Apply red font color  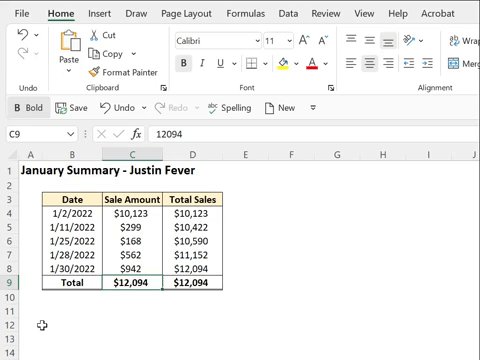coord(312,63)
